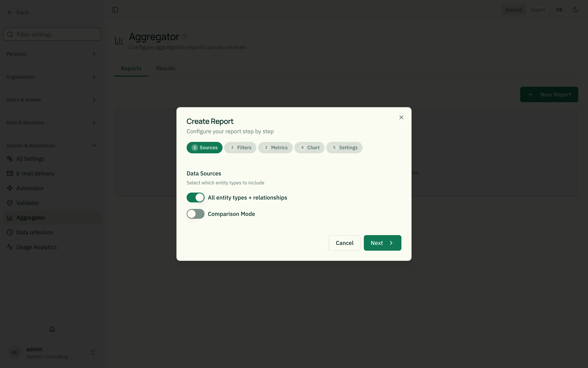The width and height of the screenshot is (588, 368).
Task: Click the Validator shield icon
Action: point(10,203)
